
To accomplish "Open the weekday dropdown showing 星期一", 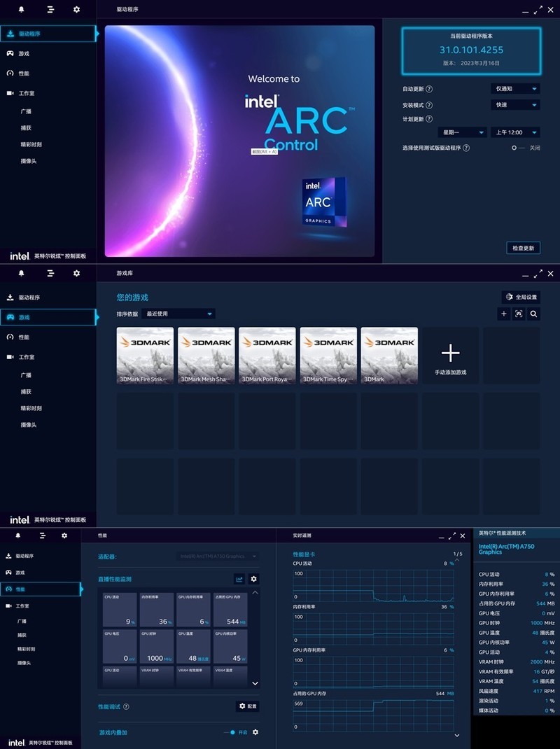I will click(462, 132).
